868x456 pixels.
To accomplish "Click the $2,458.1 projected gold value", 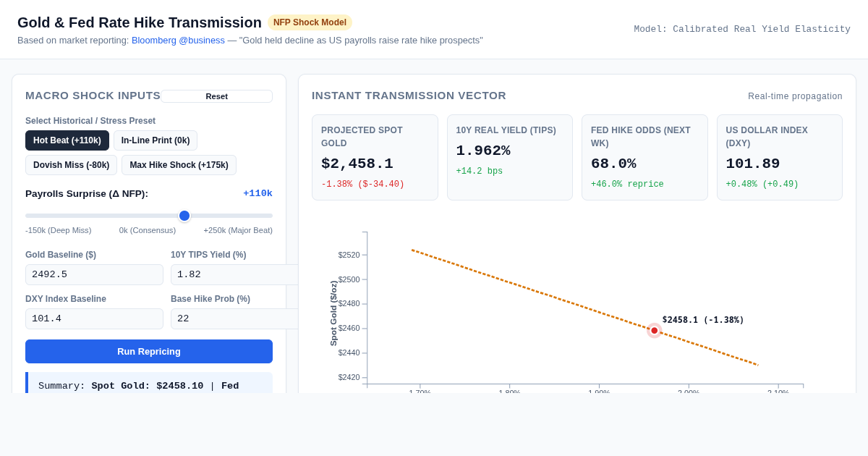I will click(x=357, y=164).
